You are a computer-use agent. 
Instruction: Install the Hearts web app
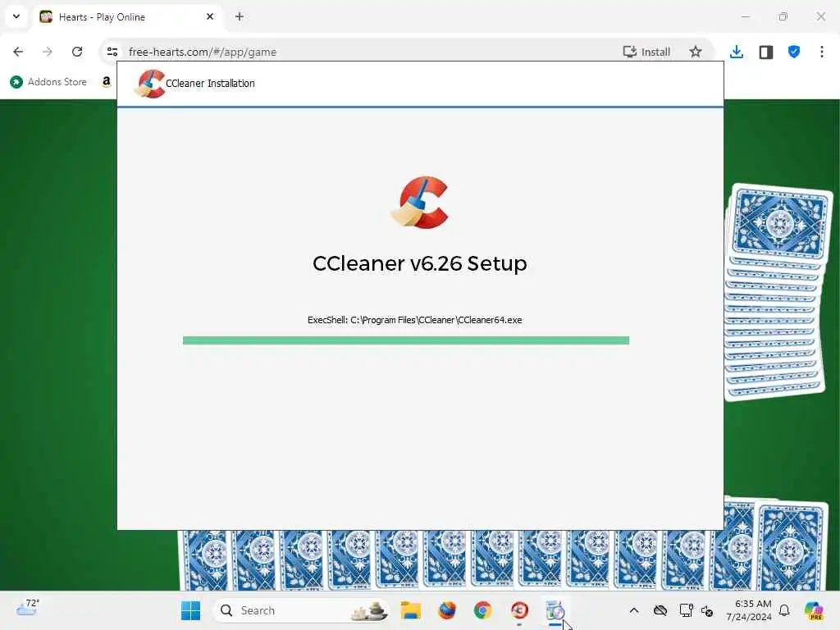pyautogui.click(x=646, y=52)
